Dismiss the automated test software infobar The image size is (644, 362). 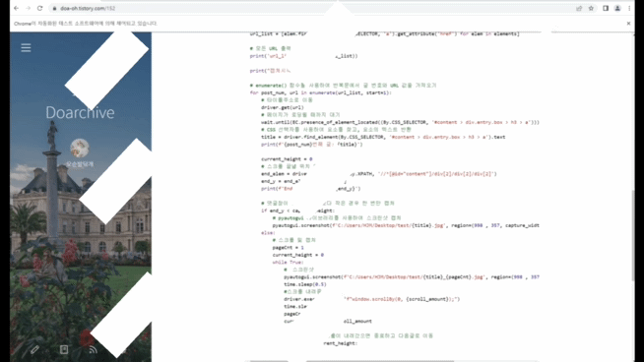(x=628, y=24)
